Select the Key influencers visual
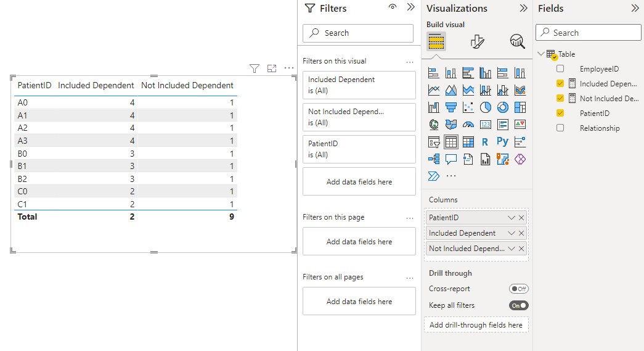This screenshot has height=351, width=644. point(520,142)
